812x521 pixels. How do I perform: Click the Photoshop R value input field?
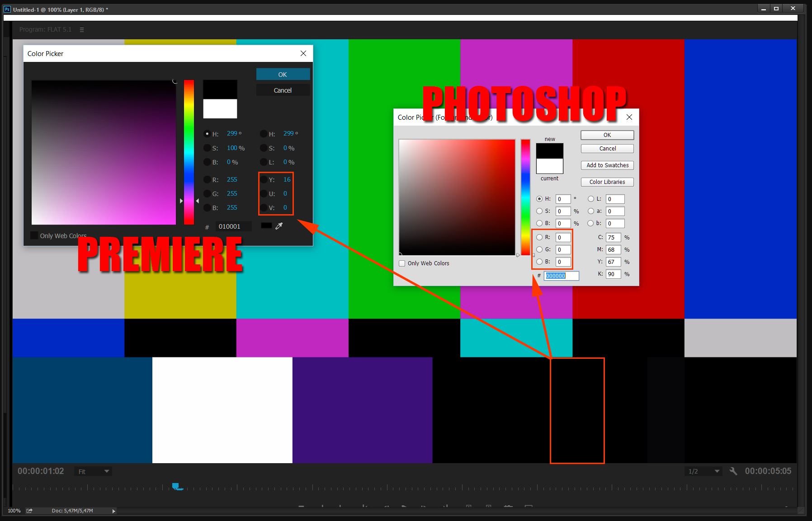[563, 237]
